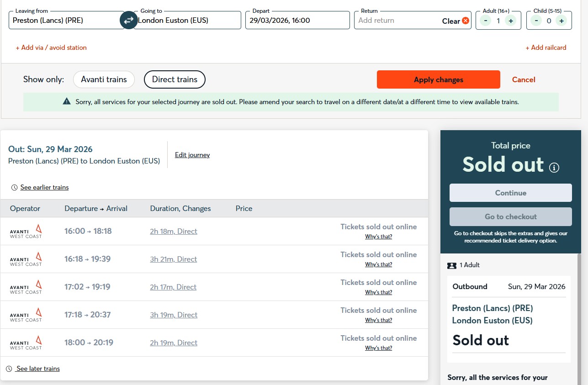Add a via or avoid station

[51, 47]
